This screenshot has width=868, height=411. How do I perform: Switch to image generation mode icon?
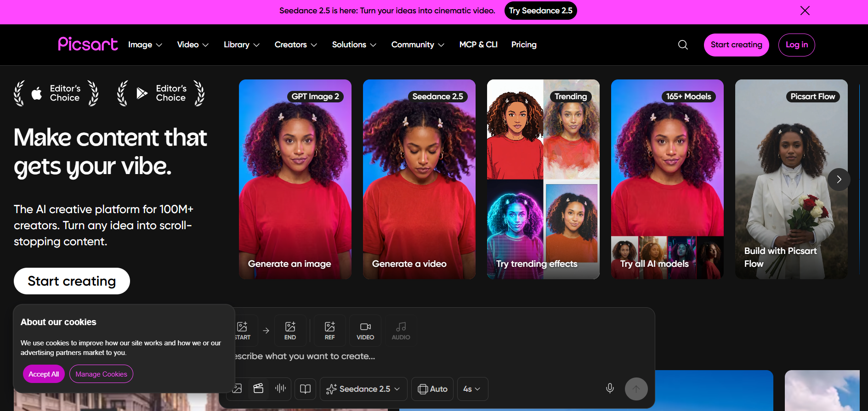click(238, 389)
